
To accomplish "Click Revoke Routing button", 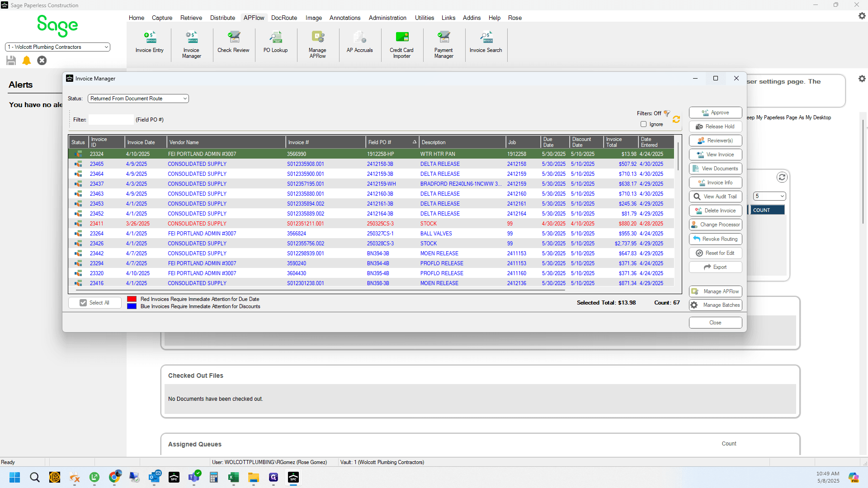I will pos(716,239).
